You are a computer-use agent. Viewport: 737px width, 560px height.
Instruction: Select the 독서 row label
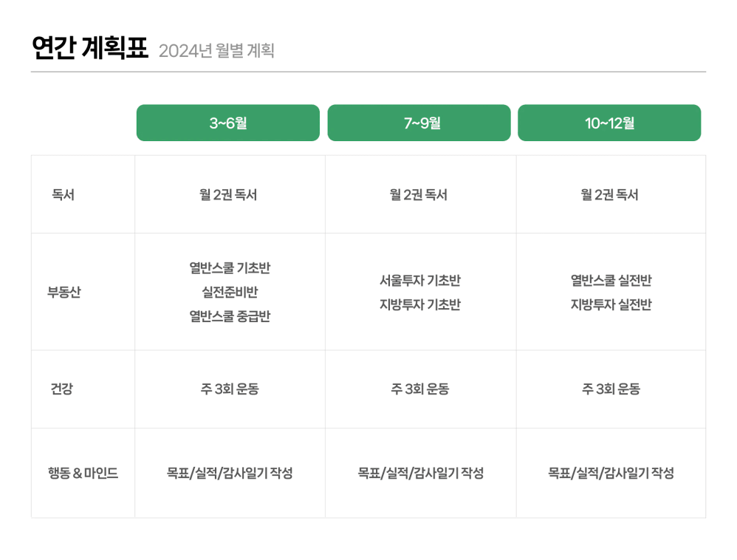click(x=63, y=195)
